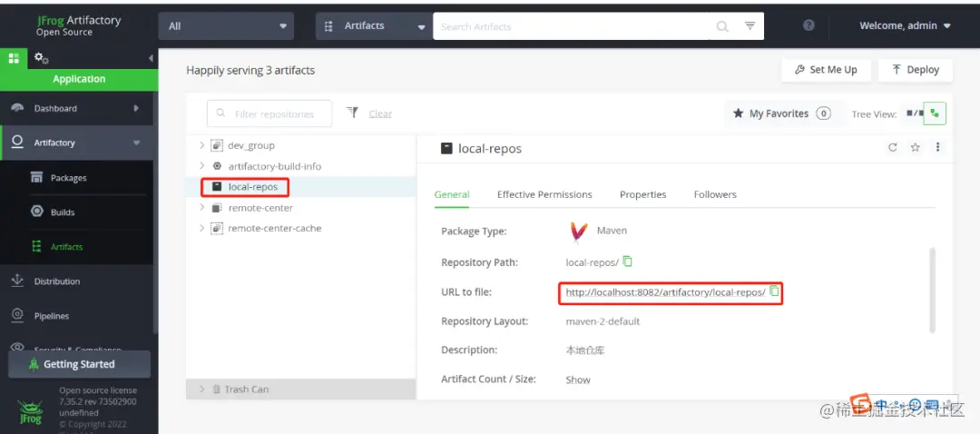The height and width of the screenshot is (434, 980).
Task: Open Artifacts in the sidebar
Action: (77, 247)
